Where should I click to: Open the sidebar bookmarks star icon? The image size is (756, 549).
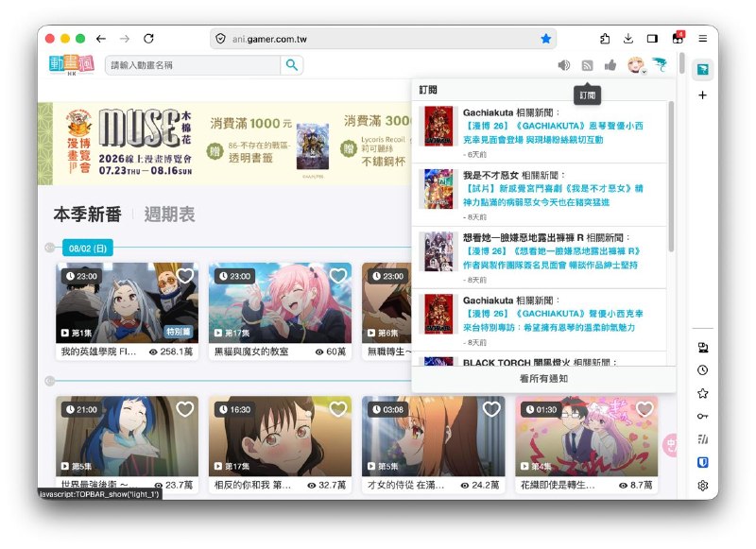click(x=702, y=393)
